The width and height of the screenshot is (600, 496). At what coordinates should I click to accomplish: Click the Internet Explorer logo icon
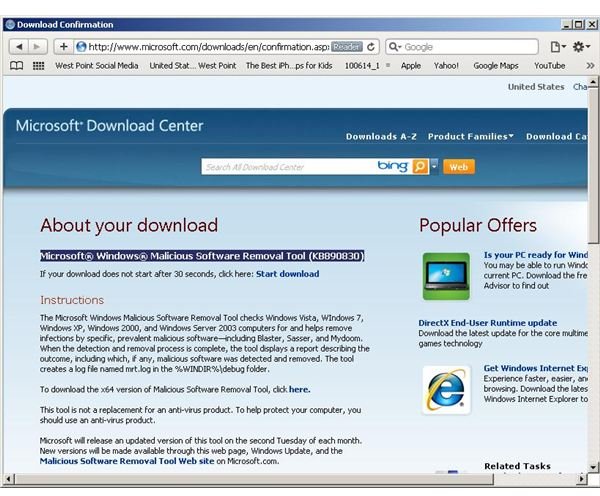pyautogui.click(x=446, y=390)
